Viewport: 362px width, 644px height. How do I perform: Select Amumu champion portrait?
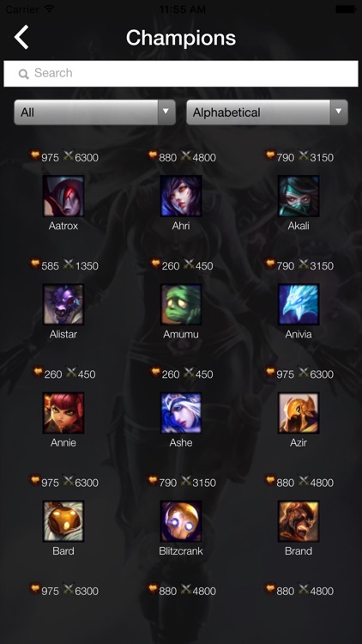181,305
